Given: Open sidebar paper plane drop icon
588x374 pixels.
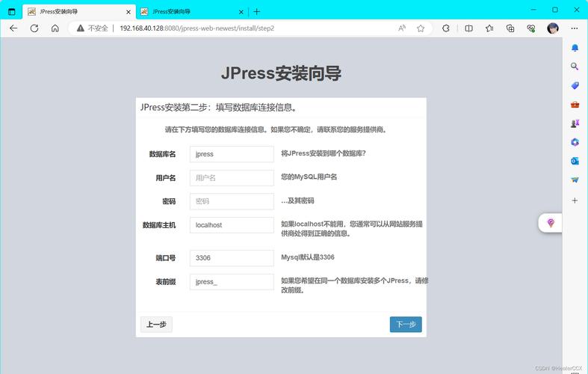Looking at the screenshot, I should click(x=575, y=180).
